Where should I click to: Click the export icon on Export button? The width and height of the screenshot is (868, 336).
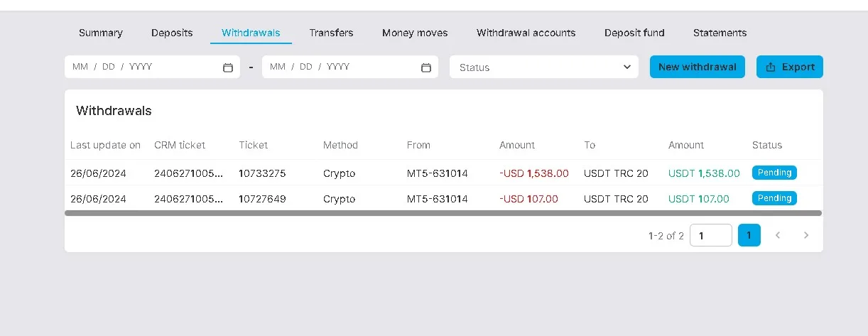[x=771, y=67]
